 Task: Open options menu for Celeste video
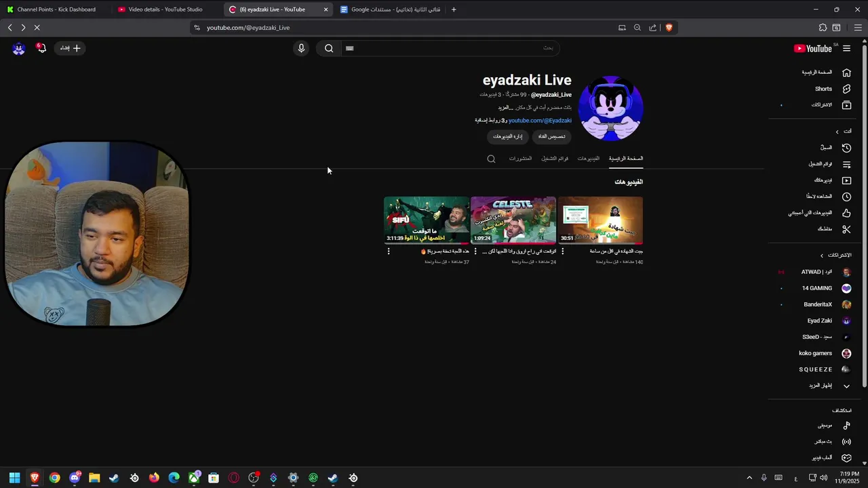click(x=475, y=251)
